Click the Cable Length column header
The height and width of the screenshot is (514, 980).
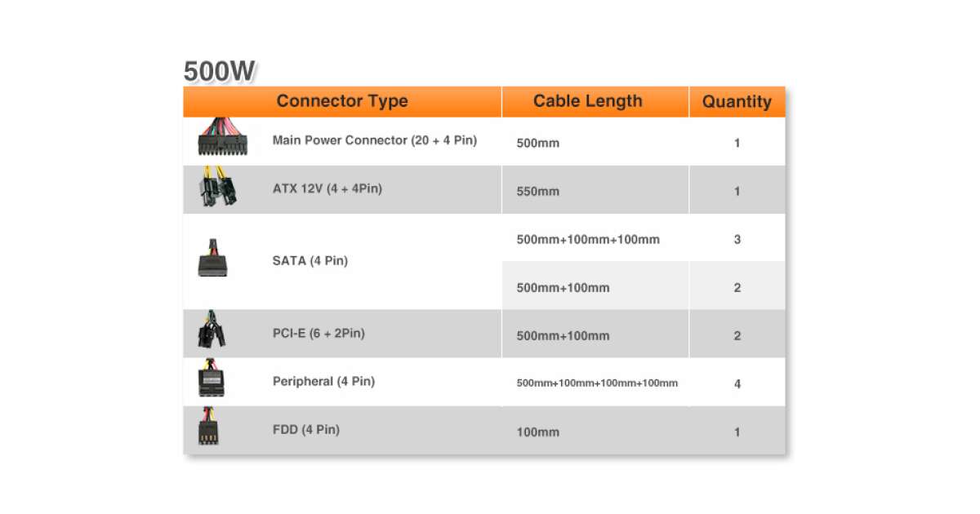(x=588, y=102)
